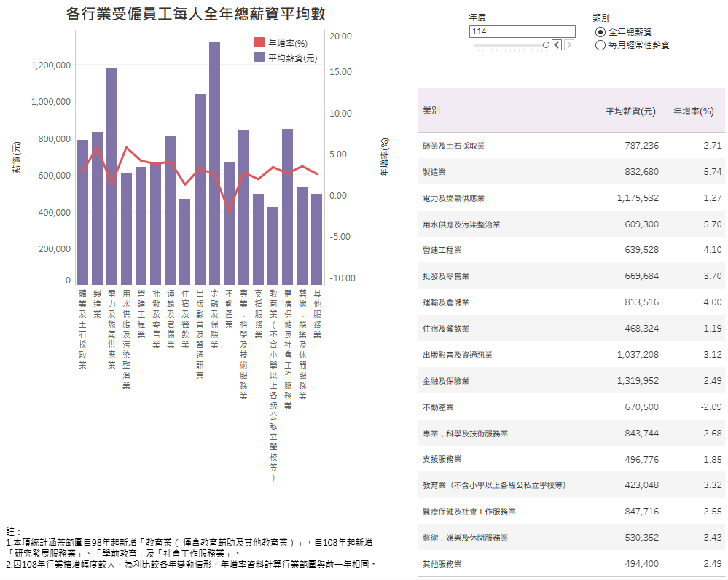This screenshot has height=580, width=728.
Task: Click the 年增率(%) table column header
Action: [x=693, y=111]
